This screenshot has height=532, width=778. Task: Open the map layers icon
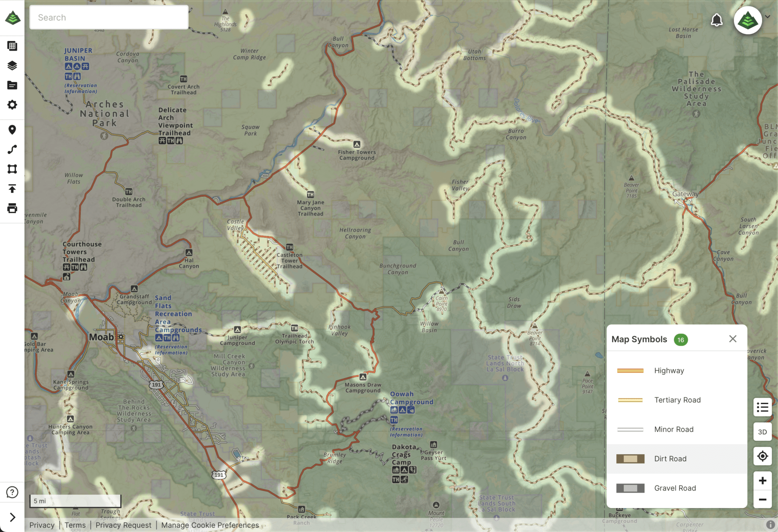pos(12,66)
